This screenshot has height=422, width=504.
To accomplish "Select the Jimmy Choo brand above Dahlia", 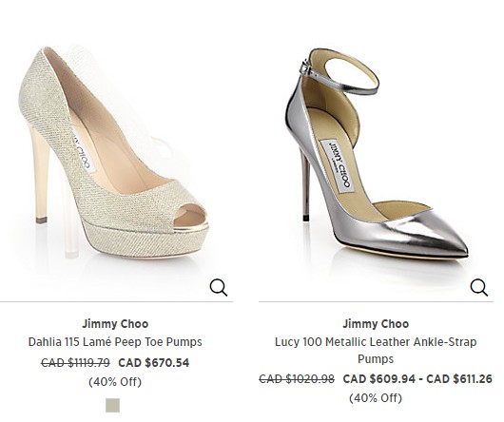I will click(x=115, y=324).
